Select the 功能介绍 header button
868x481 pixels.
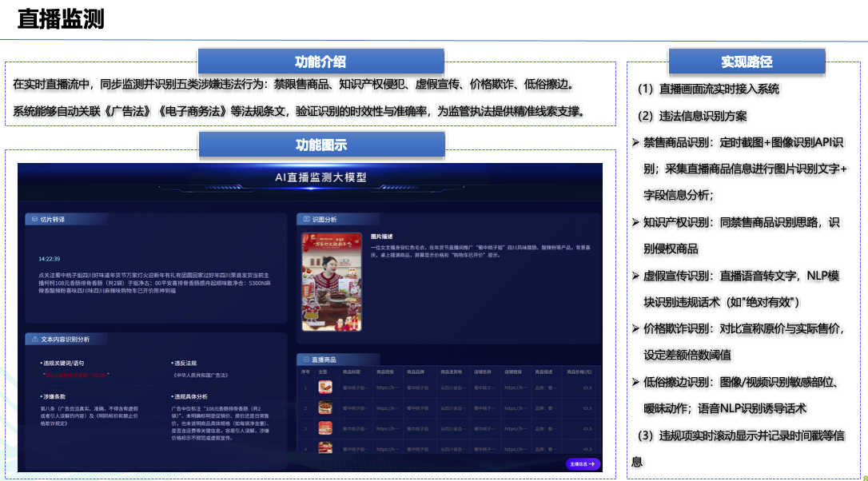321,62
